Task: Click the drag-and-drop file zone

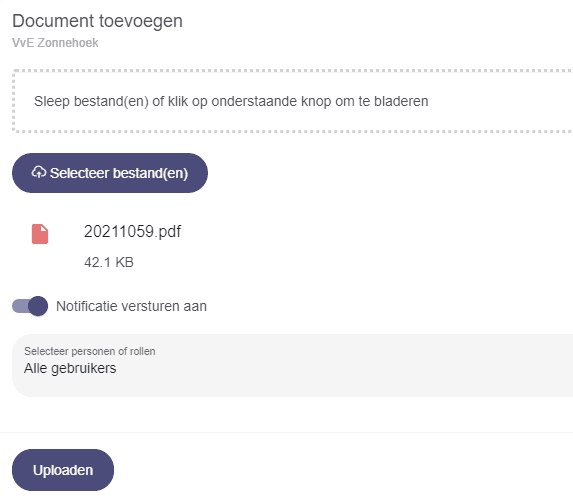Action: (292, 101)
